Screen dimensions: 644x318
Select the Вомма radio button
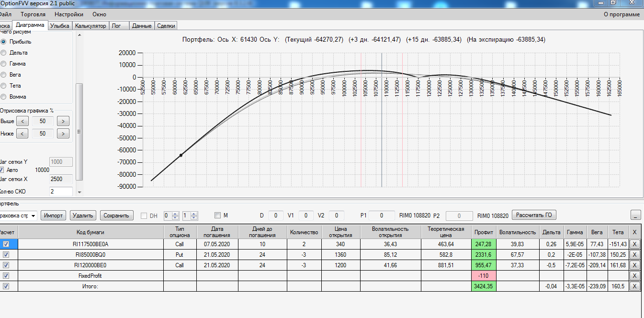point(4,97)
